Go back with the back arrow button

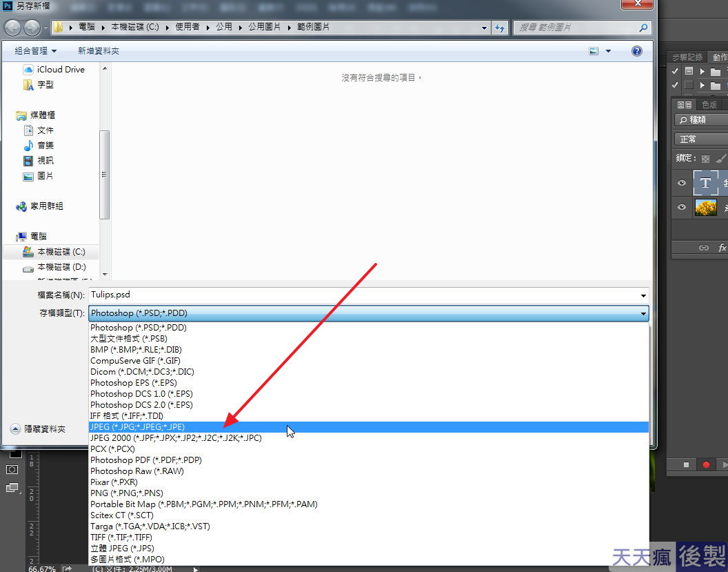12,28
